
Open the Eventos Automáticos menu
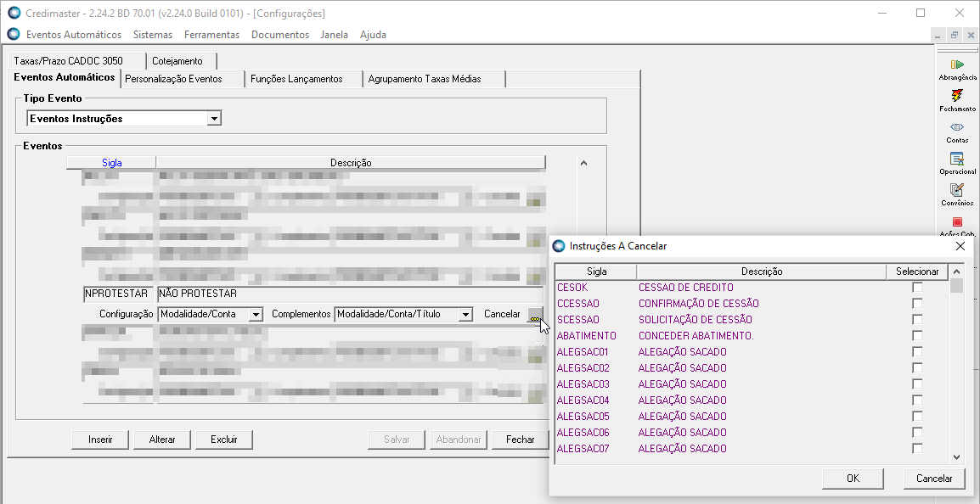pyautogui.click(x=74, y=34)
